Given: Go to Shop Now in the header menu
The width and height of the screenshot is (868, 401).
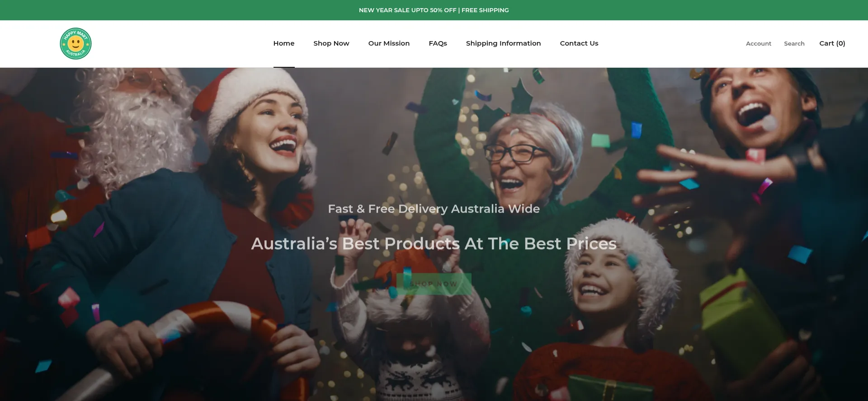Looking at the screenshot, I should [x=331, y=43].
